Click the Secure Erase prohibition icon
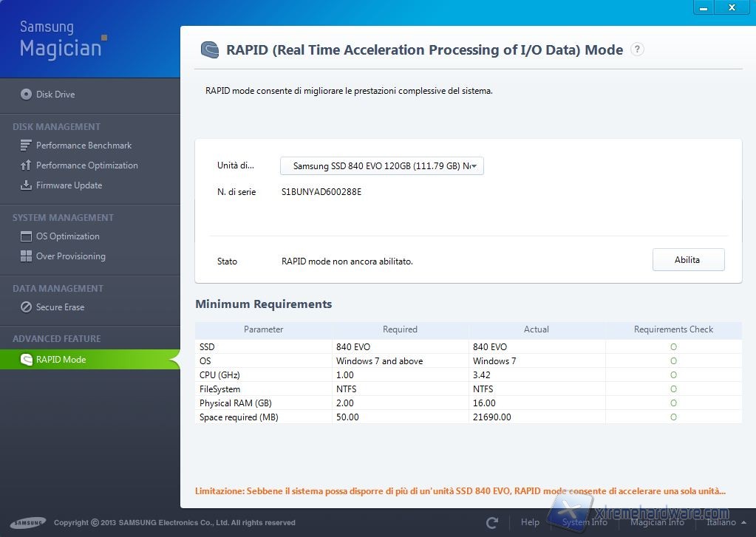 click(x=27, y=307)
